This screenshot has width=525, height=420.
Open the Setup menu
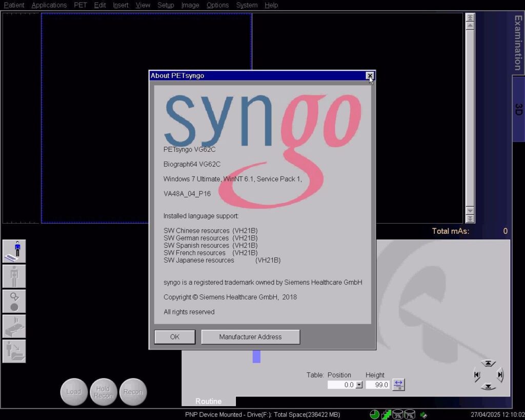[166, 5]
